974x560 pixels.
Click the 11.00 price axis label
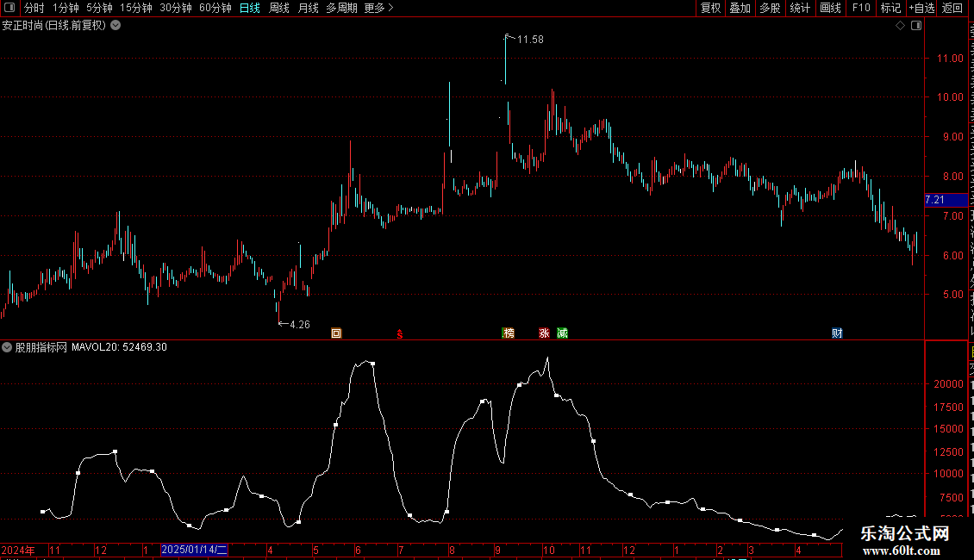click(x=950, y=59)
